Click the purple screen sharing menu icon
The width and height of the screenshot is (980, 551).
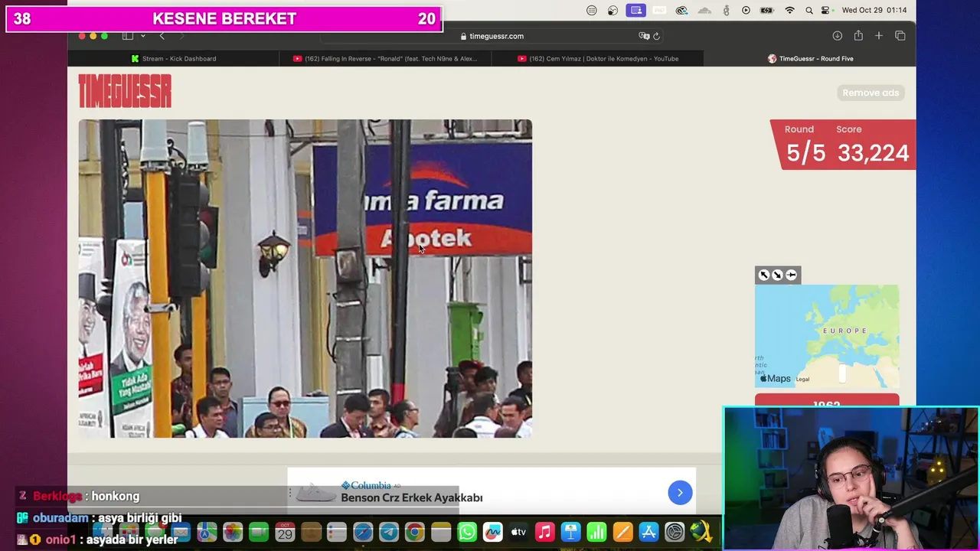635,10
